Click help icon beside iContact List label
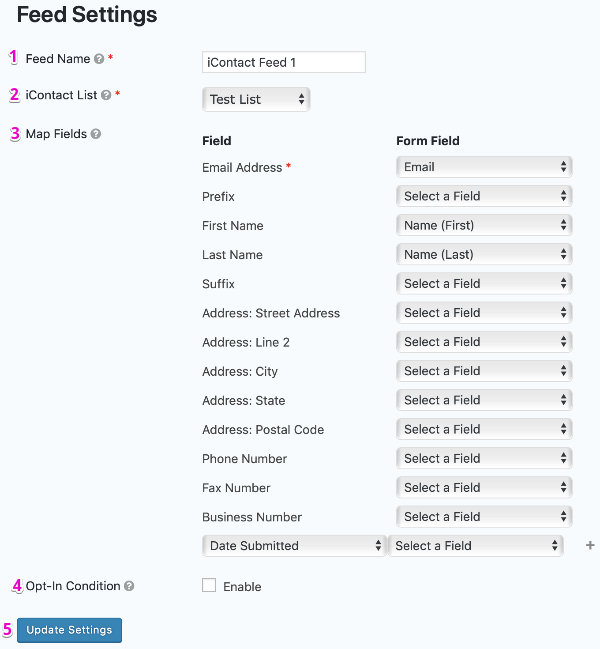Viewport: 600px width, 649px height. (106, 95)
